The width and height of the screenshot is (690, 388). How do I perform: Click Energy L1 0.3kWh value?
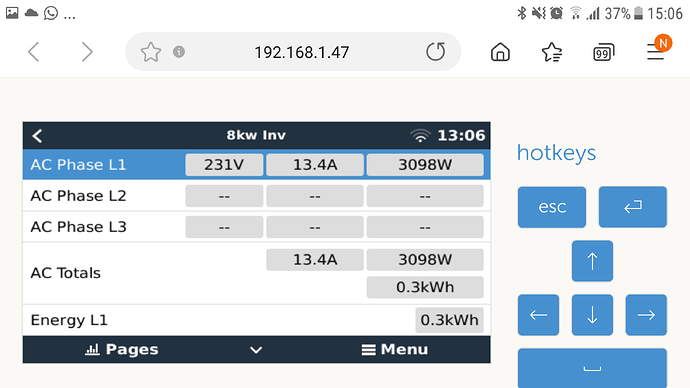(x=449, y=320)
